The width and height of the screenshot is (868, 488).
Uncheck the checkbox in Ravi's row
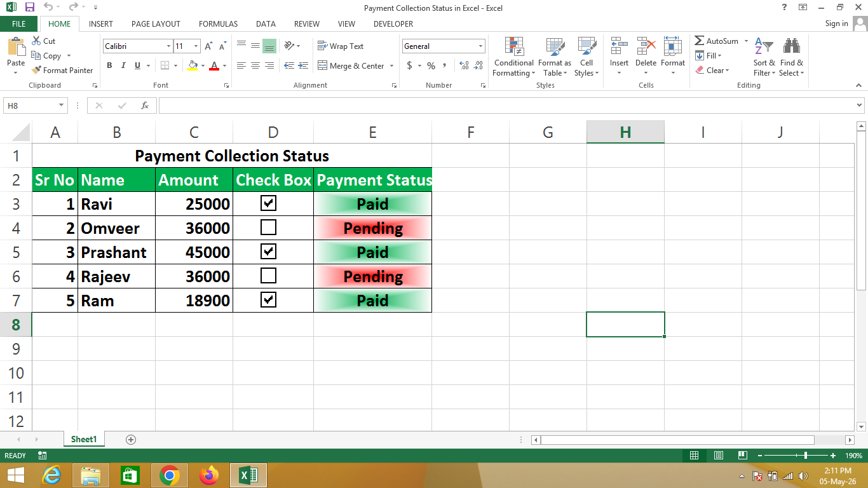point(269,203)
